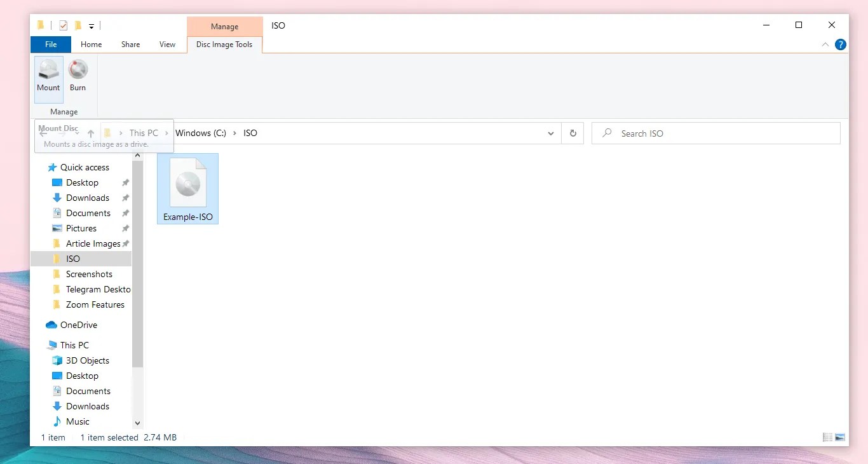Click the refresh icon in the address bar

[x=573, y=133]
